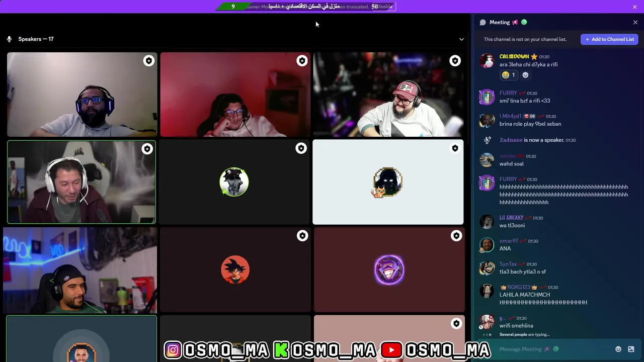Click badge icon on blue-headset man's tile
Screen dimensions: 644x362
point(148,61)
